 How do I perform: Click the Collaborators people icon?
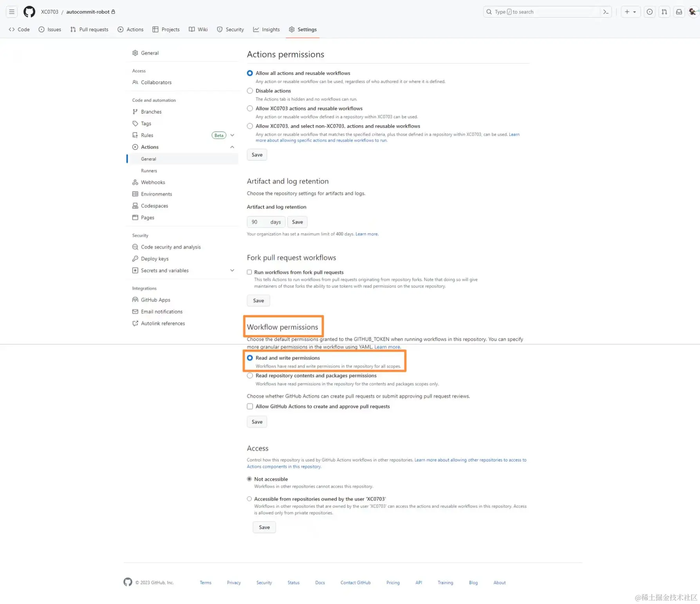pyautogui.click(x=135, y=82)
